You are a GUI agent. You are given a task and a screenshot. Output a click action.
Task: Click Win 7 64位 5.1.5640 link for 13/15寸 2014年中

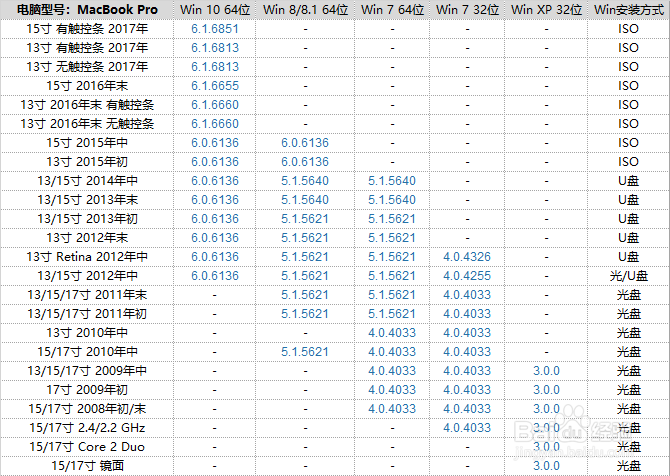pyautogui.click(x=392, y=181)
